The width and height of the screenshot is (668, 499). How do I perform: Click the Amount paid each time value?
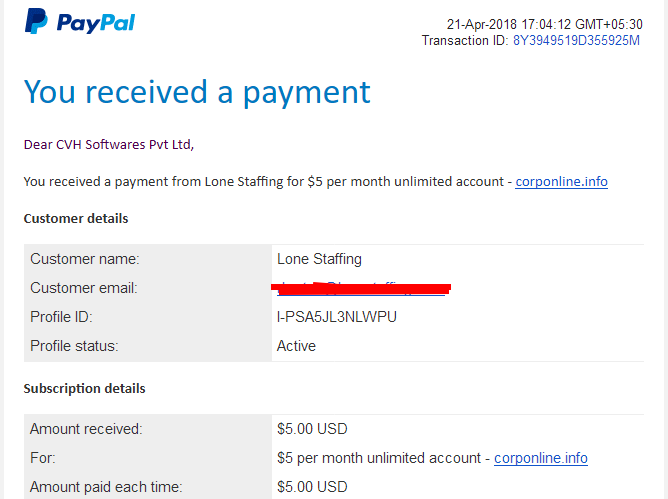(312, 487)
